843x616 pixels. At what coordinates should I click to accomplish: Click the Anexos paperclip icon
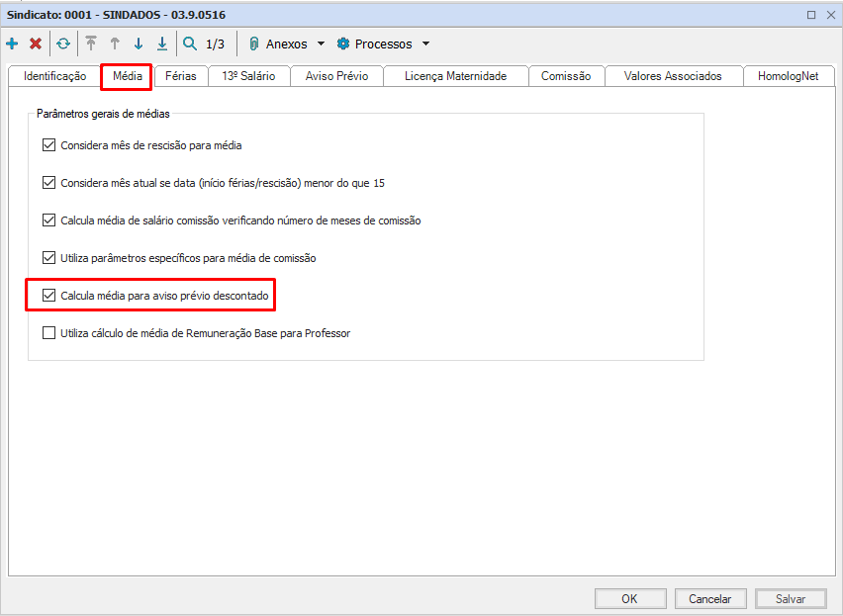[254, 44]
